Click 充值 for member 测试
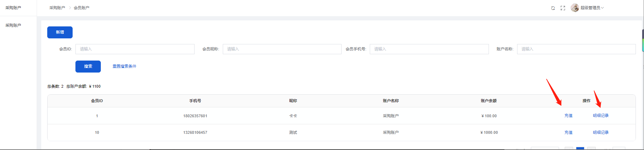The width and height of the screenshot is (644, 150). pyautogui.click(x=568, y=132)
